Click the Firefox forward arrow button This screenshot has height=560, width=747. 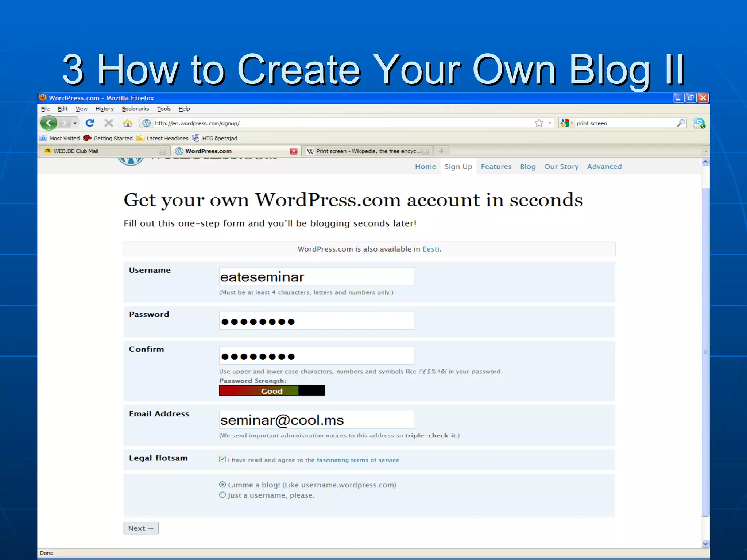65,123
